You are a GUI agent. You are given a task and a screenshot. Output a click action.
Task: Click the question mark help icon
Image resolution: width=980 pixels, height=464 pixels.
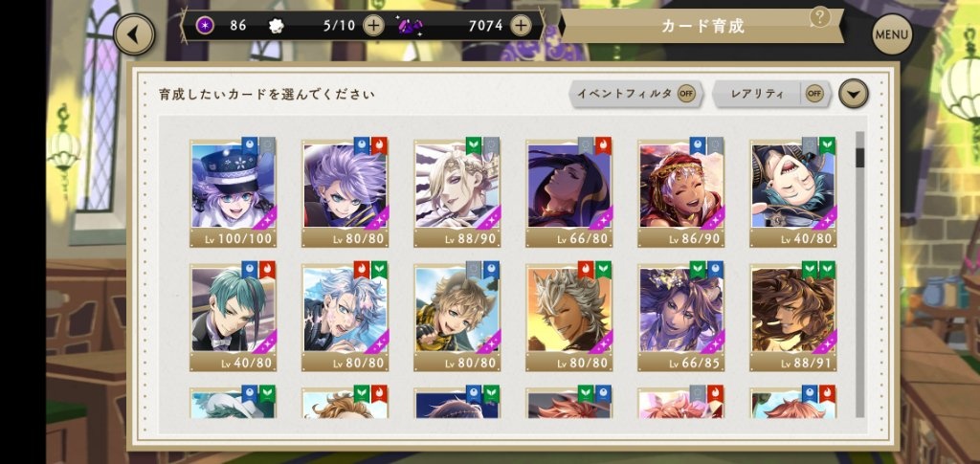(819, 17)
